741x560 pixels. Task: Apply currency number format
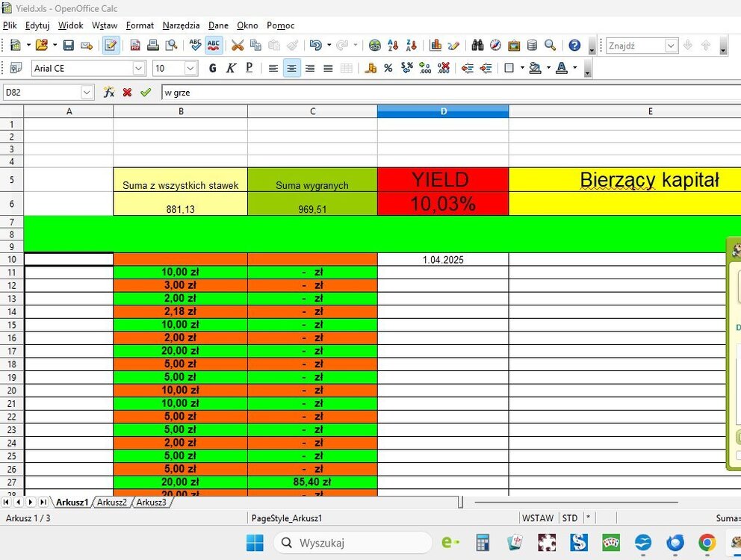(370, 69)
